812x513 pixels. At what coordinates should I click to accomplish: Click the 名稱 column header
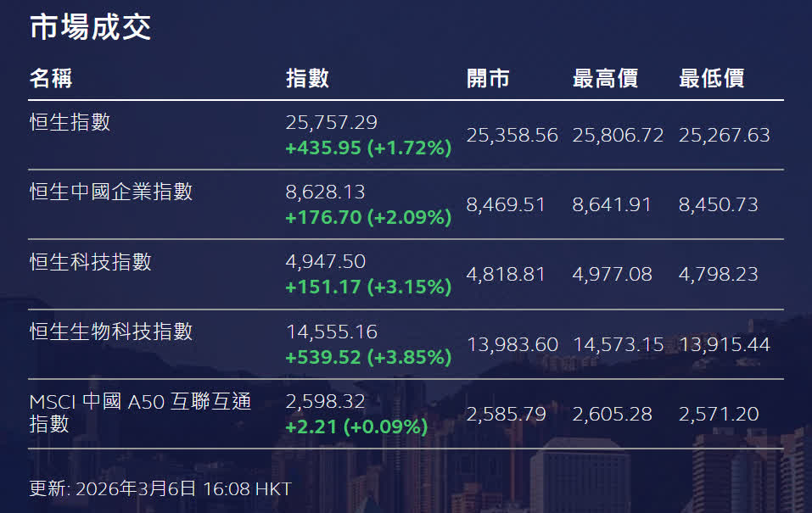click(51, 79)
